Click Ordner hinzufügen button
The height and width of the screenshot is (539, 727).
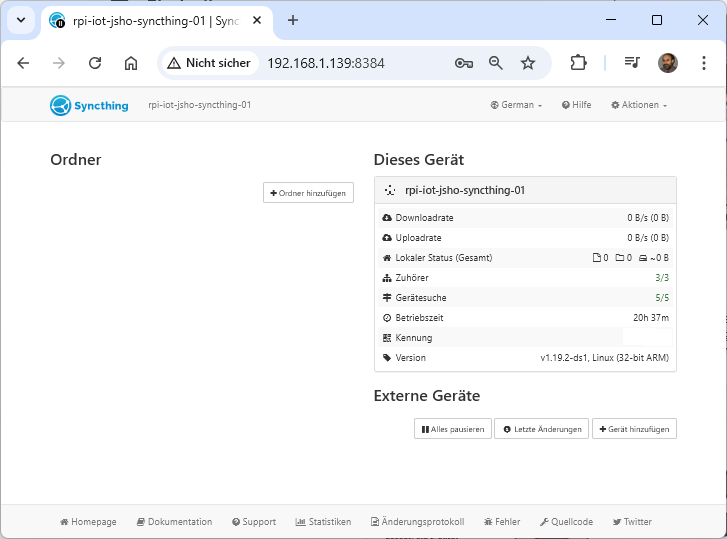pyautogui.click(x=308, y=193)
